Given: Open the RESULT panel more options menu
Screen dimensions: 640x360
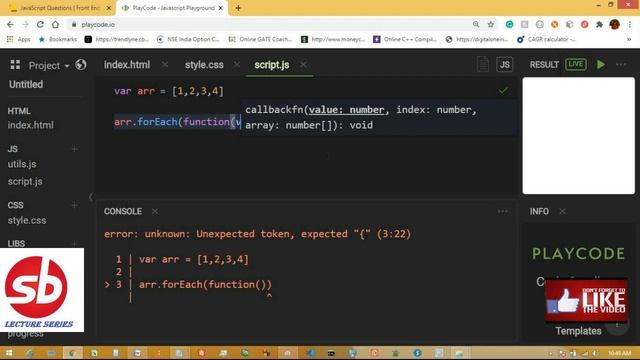Looking at the screenshot, I should [621, 64].
